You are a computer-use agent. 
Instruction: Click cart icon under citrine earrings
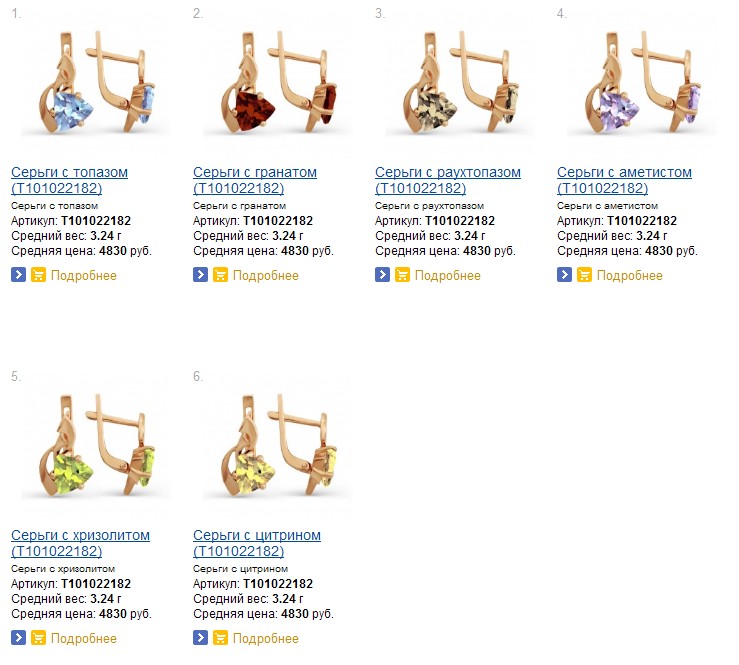pyautogui.click(x=220, y=637)
